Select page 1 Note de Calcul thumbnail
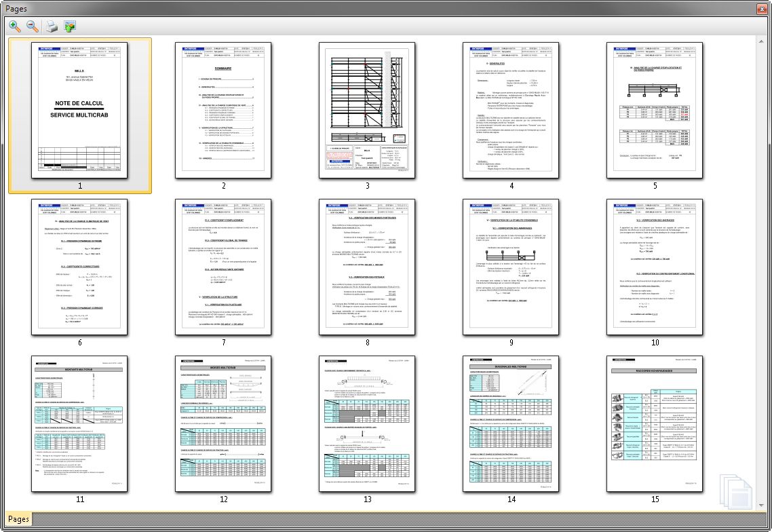Viewport: 772px width, 532px height. 79,110
